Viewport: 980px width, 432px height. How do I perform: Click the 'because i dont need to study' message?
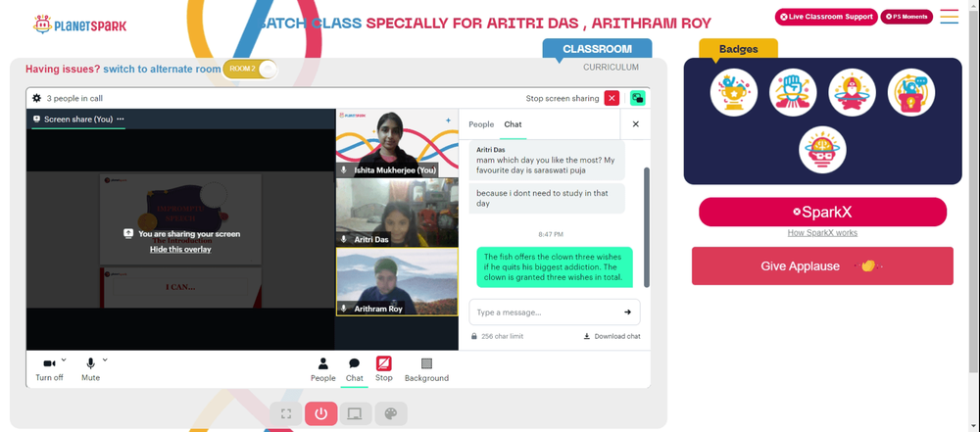(546, 198)
